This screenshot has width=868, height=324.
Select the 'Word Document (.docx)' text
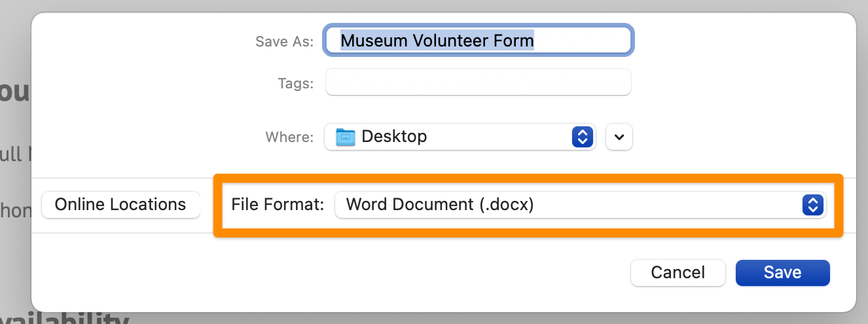[x=440, y=205]
